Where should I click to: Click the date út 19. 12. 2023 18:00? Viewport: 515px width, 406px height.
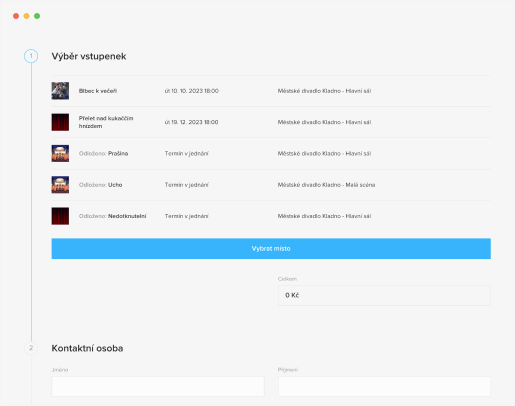click(192, 122)
